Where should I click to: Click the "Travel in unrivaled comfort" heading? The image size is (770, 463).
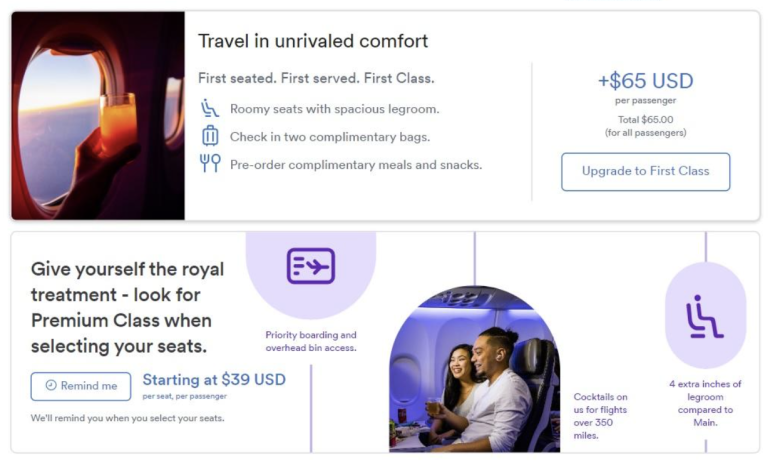click(313, 41)
